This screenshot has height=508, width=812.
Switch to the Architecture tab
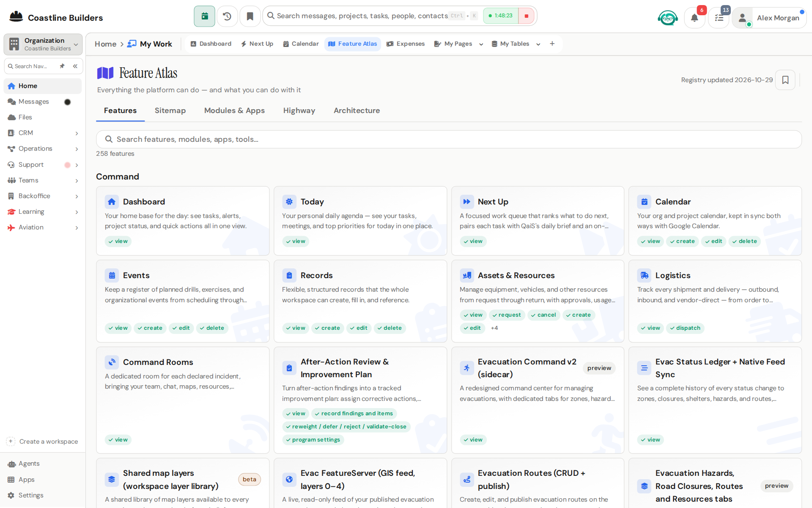pos(357,110)
